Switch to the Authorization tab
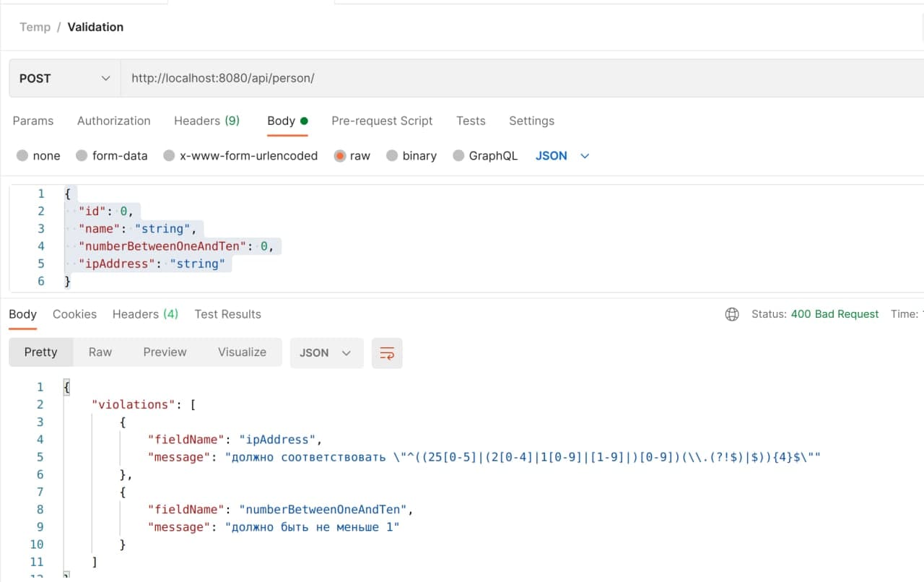The width and height of the screenshot is (924, 582). tap(113, 121)
